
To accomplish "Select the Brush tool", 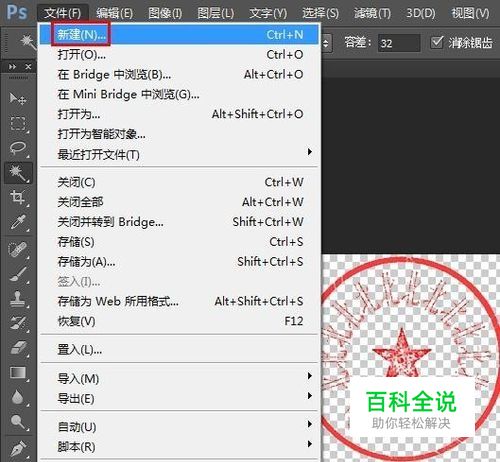I will pyautogui.click(x=18, y=274).
